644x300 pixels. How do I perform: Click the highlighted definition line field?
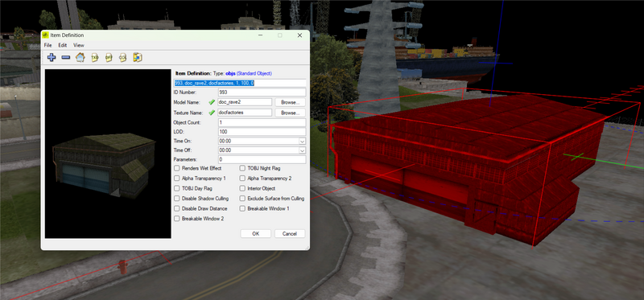[240, 83]
